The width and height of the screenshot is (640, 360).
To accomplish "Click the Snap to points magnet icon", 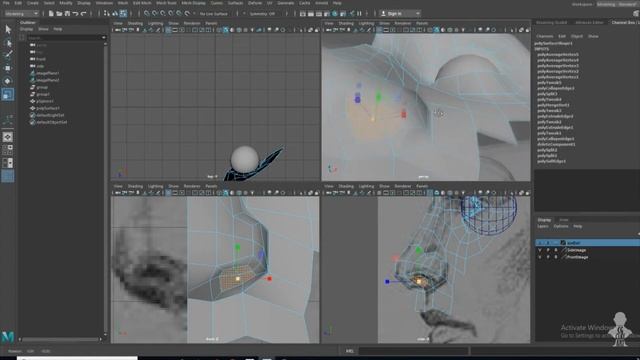I will (x=163, y=13).
